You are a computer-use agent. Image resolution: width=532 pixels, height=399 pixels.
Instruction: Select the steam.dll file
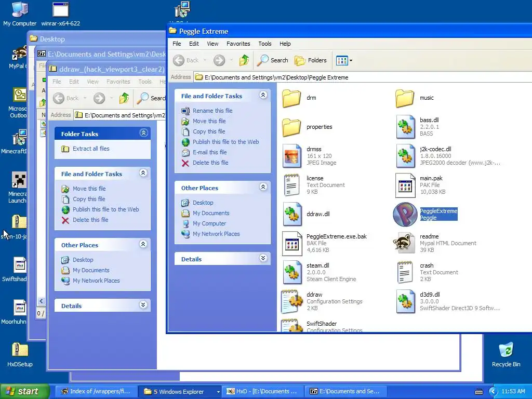[292, 272]
